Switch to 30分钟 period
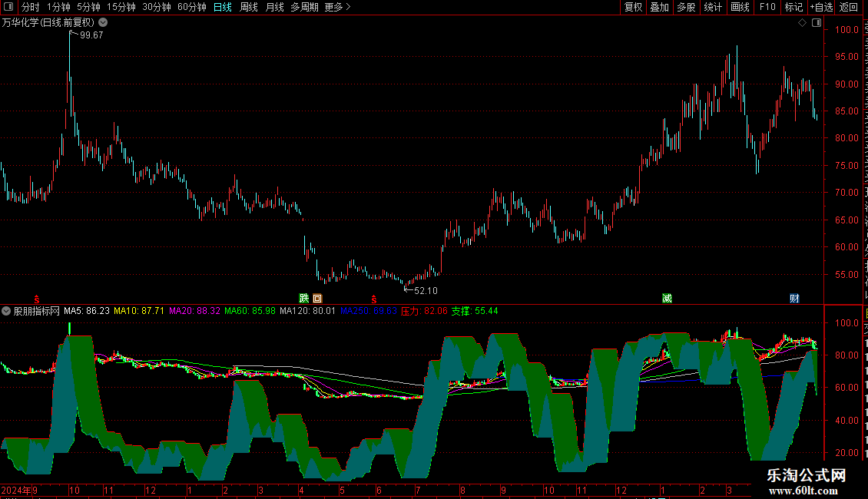The height and width of the screenshot is (499, 868). coord(156,7)
